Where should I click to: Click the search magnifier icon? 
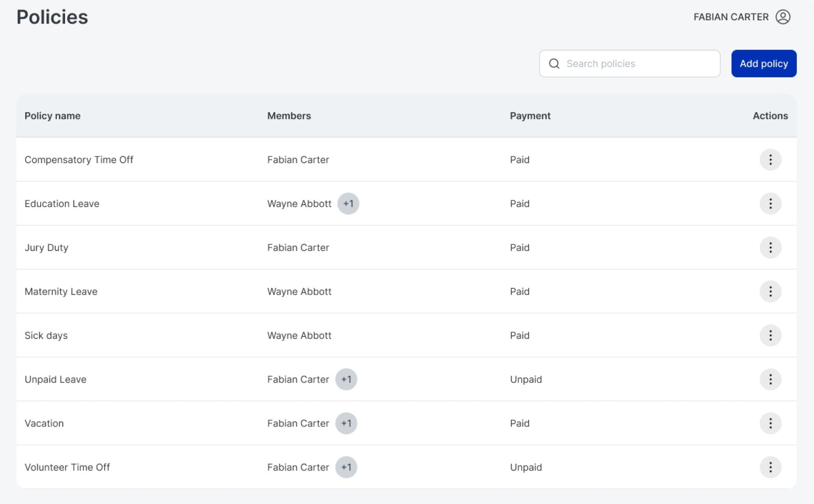[554, 63]
